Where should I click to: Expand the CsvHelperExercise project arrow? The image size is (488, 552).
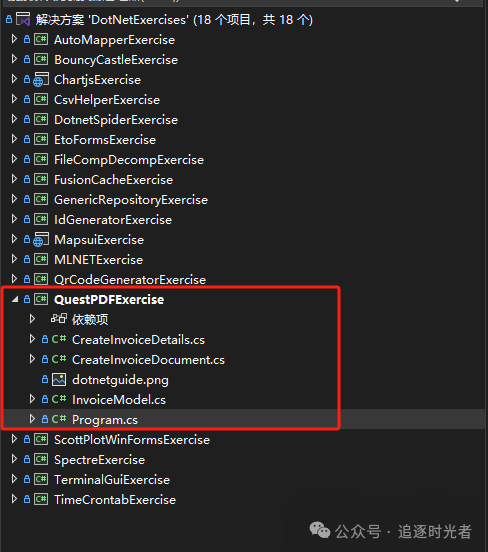click(14, 99)
